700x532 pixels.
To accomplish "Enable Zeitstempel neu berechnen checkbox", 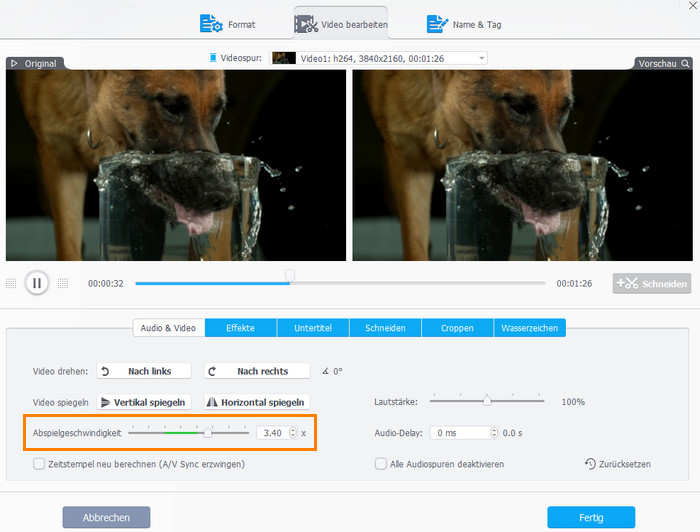I will click(39, 464).
